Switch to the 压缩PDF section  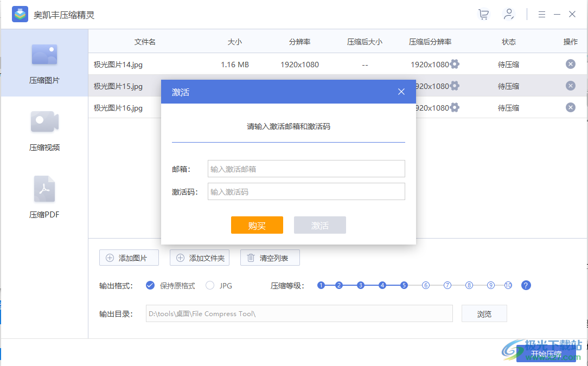point(44,197)
